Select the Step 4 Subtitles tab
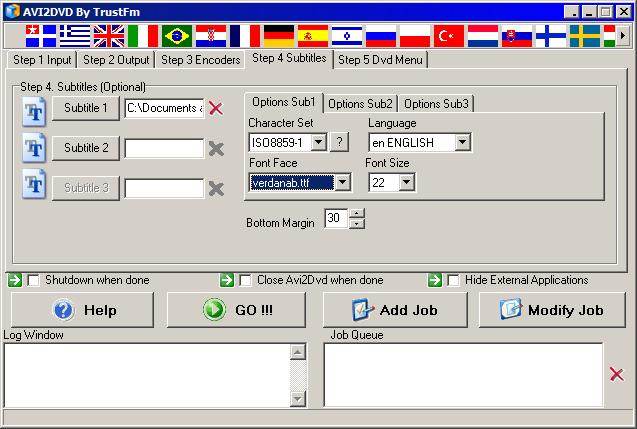The height and width of the screenshot is (429, 637). [x=289, y=58]
